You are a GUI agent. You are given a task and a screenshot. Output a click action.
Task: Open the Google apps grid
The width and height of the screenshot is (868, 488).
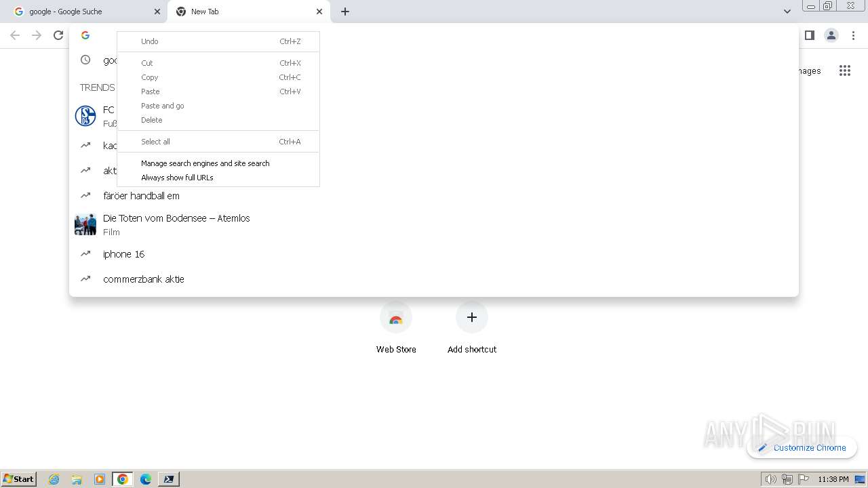[845, 70]
